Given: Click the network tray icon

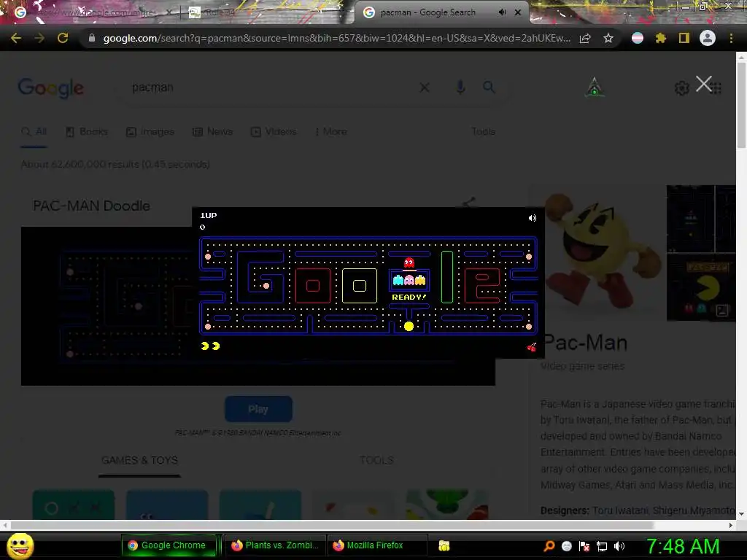Looking at the screenshot, I should point(602,546).
